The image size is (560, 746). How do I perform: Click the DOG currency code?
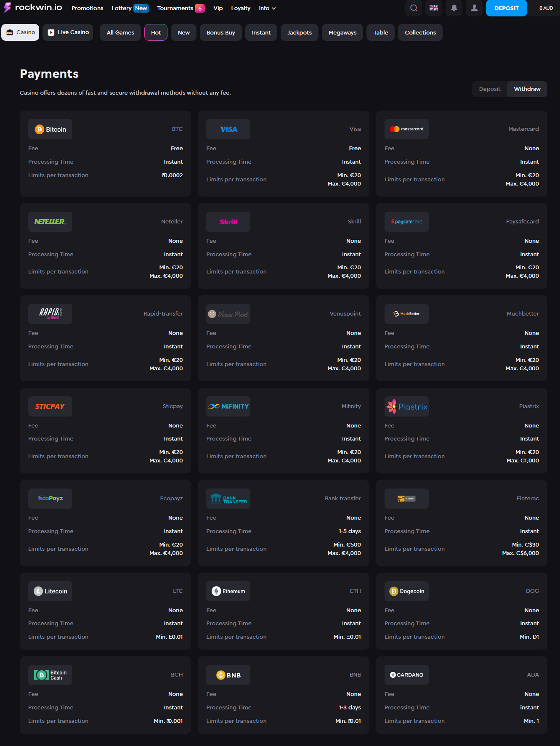tap(532, 591)
